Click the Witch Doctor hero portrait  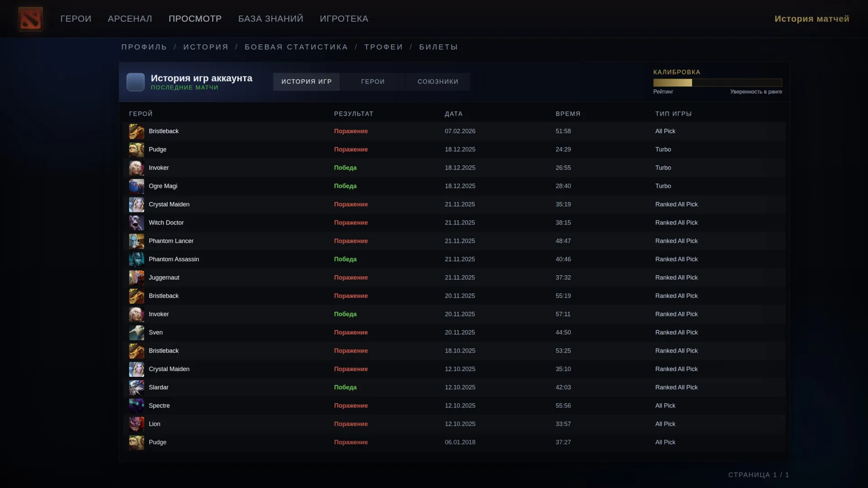[x=137, y=223]
